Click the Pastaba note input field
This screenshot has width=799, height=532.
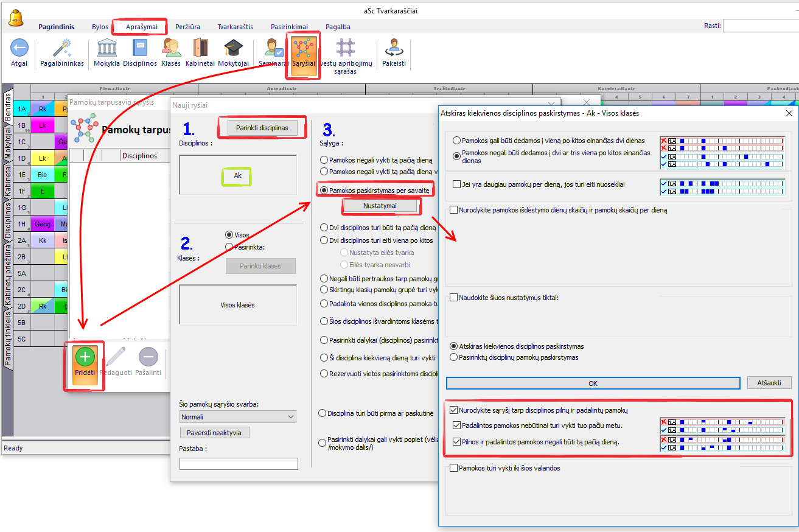click(239, 464)
